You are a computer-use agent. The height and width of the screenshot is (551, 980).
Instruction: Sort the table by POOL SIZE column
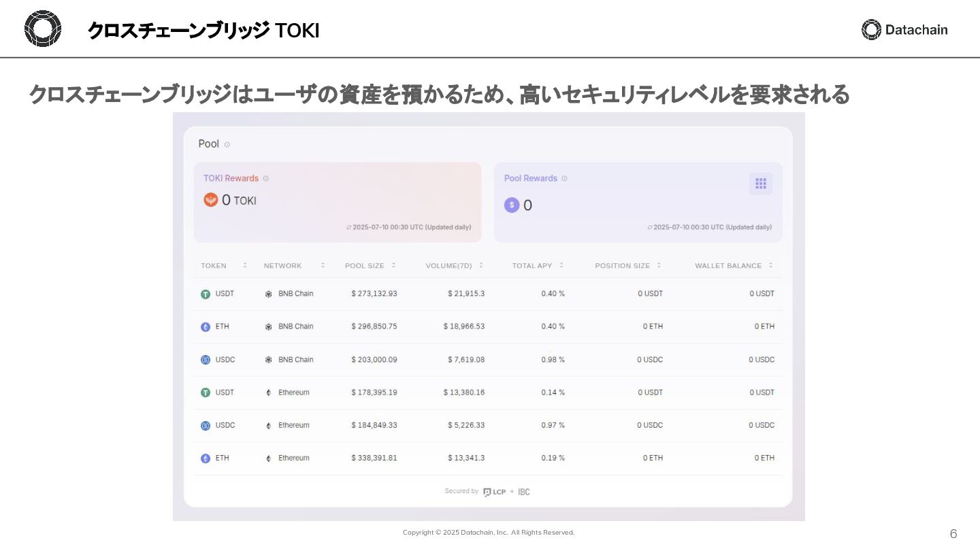coord(393,265)
